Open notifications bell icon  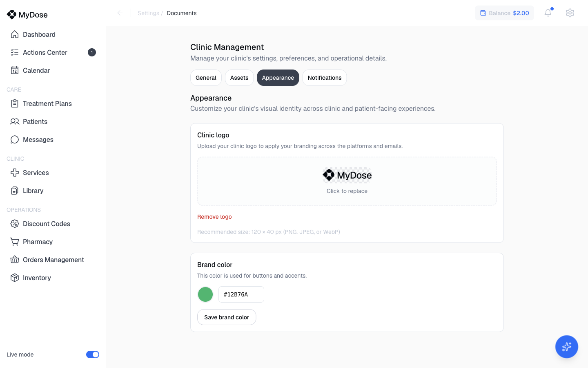[x=548, y=13]
